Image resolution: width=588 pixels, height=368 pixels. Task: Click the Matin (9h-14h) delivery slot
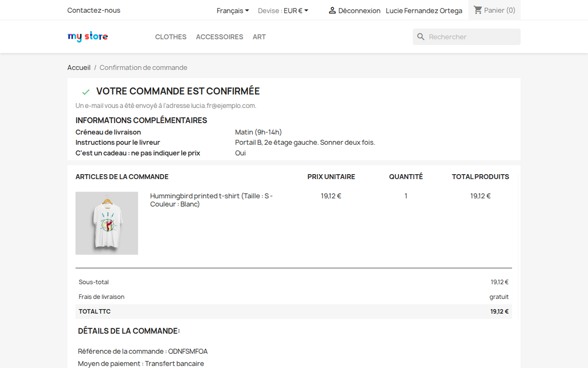click(259, 132)
